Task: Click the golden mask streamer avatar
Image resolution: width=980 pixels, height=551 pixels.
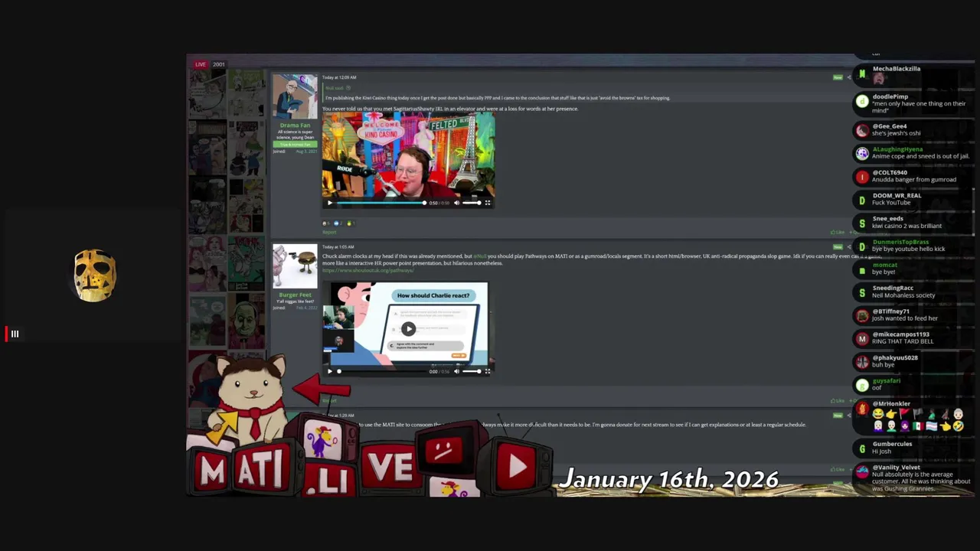Action: tap(95, 275)
